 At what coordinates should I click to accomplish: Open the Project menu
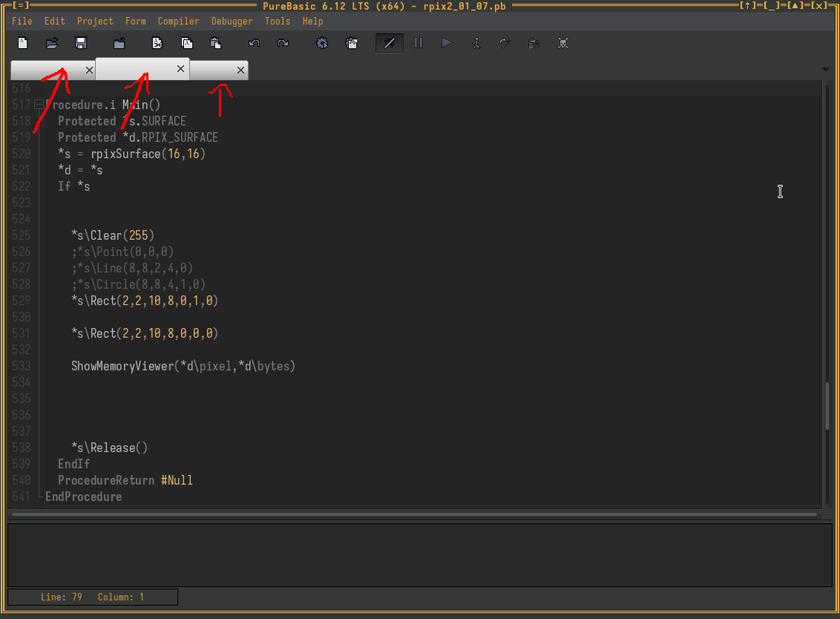click(95, 22)
